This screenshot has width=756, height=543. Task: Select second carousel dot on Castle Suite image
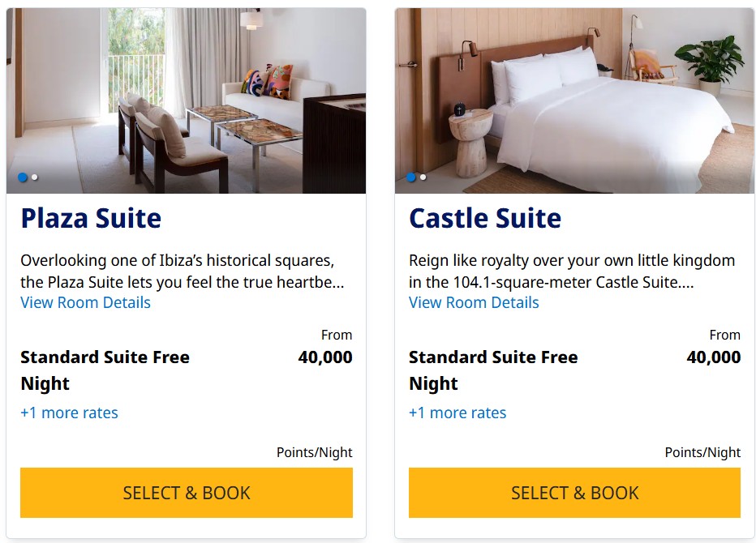[423, 177]
